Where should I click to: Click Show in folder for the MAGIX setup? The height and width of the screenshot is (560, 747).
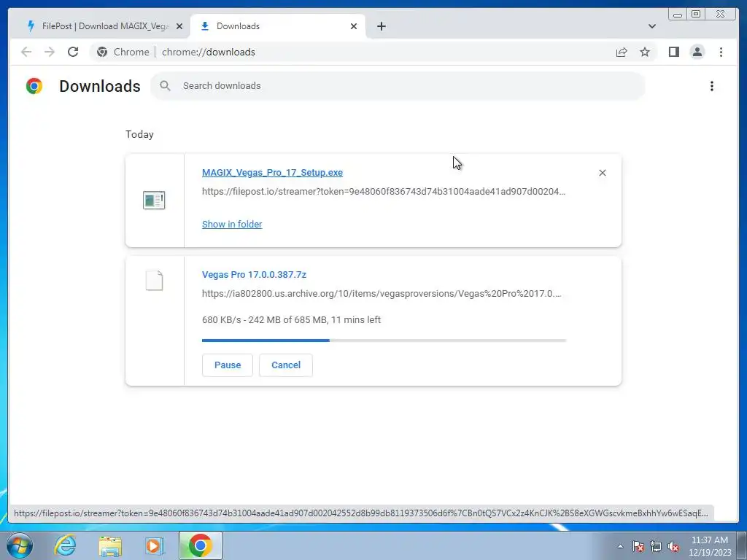[232, 225]
